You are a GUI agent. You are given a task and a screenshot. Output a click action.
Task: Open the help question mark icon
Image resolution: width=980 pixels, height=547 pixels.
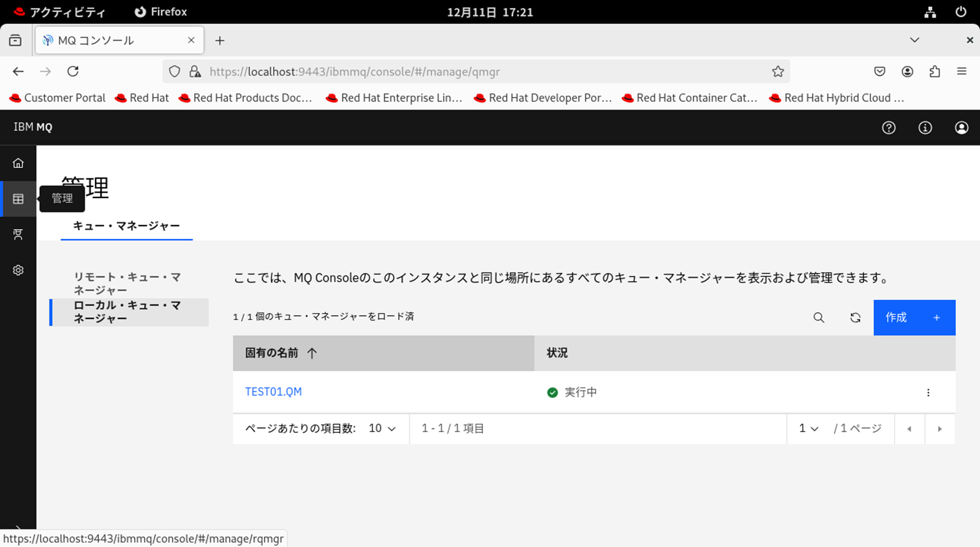pyautogui.click(x=889, y=128)
